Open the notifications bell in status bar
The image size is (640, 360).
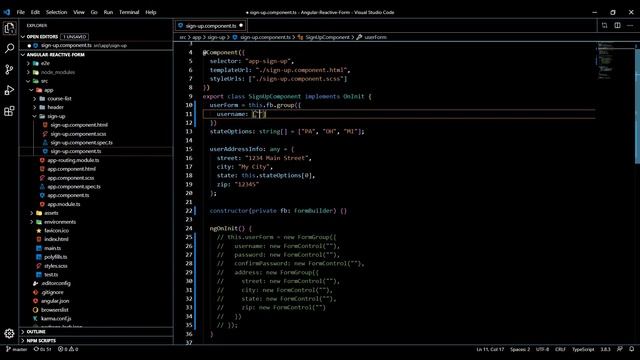click(631, 349)
